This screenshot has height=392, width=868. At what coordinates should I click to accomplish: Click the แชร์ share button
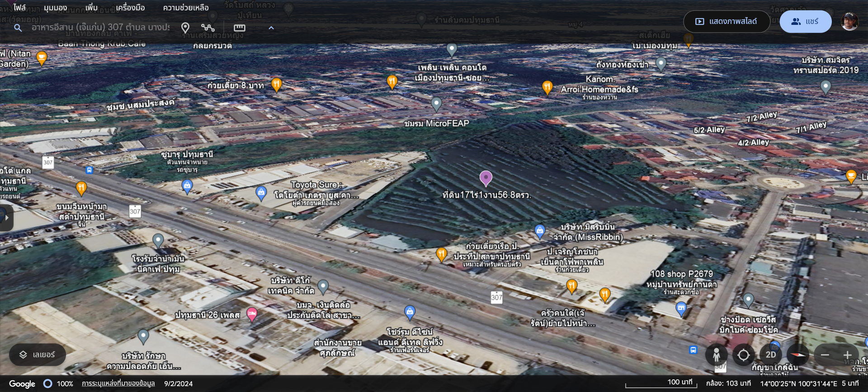[x=805, y=22]
